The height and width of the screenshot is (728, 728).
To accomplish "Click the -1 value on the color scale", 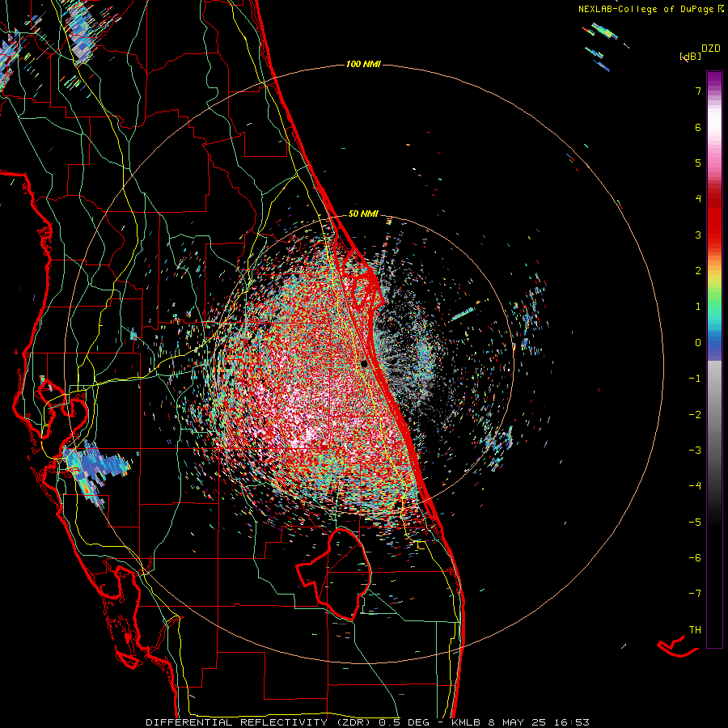I will (695, 379).
